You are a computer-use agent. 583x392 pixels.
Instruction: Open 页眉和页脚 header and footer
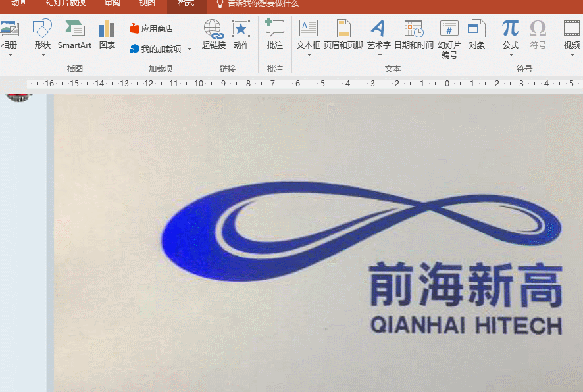343,34
